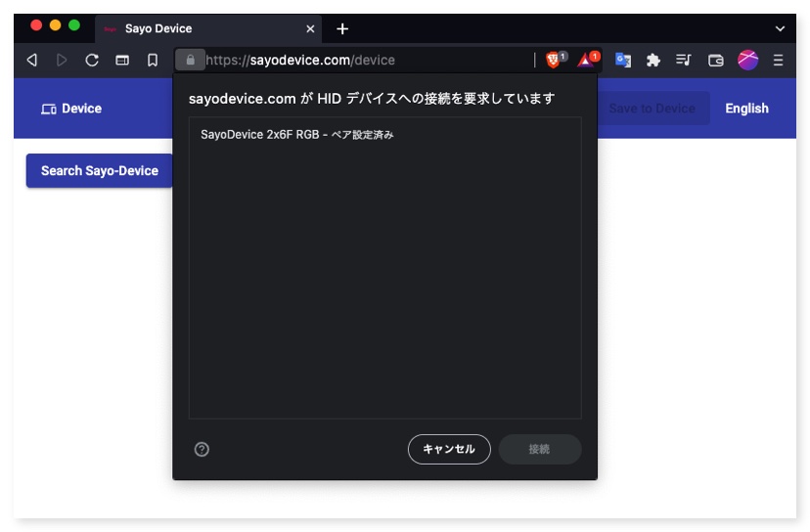Open the Brave hamburger main menu
810x532 pixels.
point(779,60)
